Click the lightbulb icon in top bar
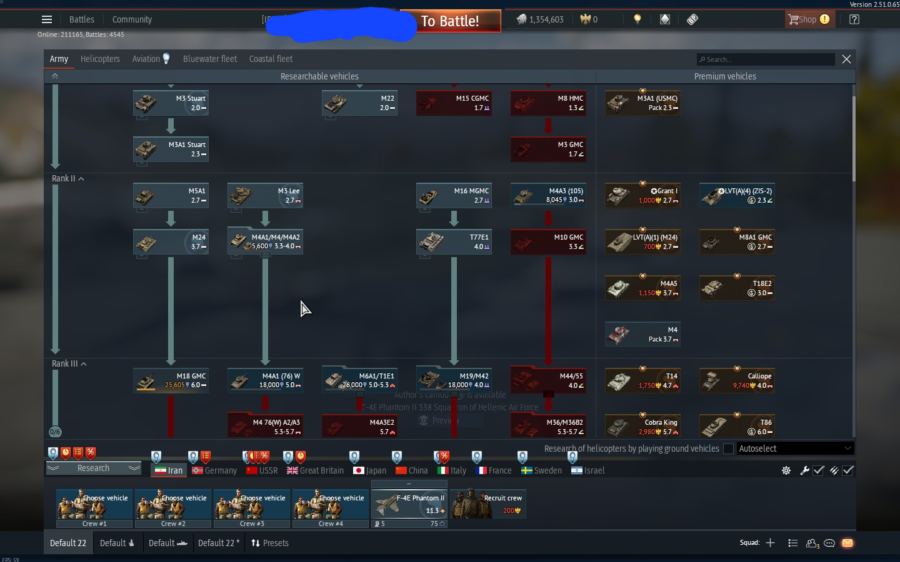The height and width of the screenshot is (562, 900). click(637, 19)
